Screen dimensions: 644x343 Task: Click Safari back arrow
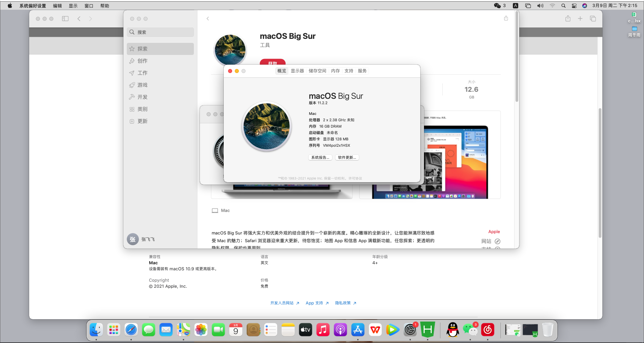(x=79, y=19)
